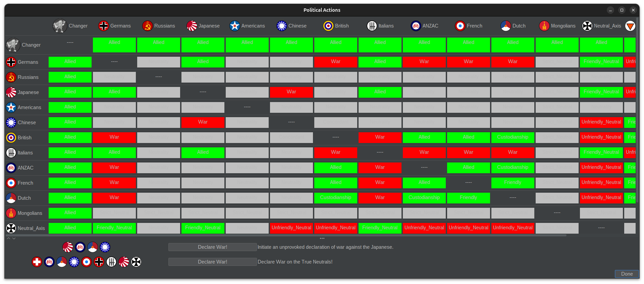
Task: Click the Political Actions window title
Action: point(322,10)
